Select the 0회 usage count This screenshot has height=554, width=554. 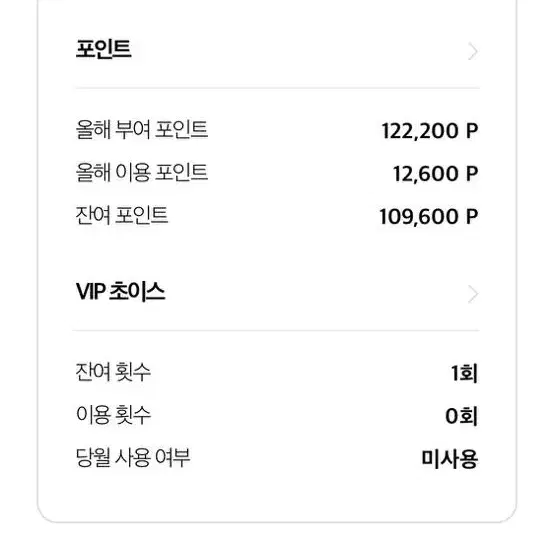[x=461, y=416]
